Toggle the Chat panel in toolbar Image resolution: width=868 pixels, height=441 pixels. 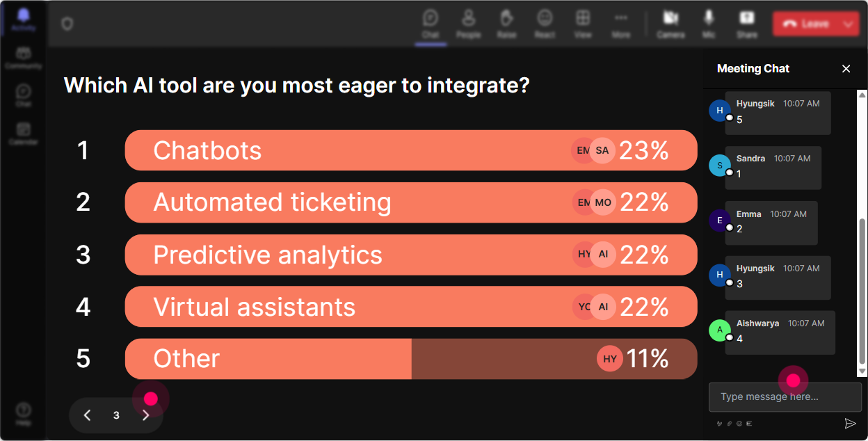pos(431,23)
